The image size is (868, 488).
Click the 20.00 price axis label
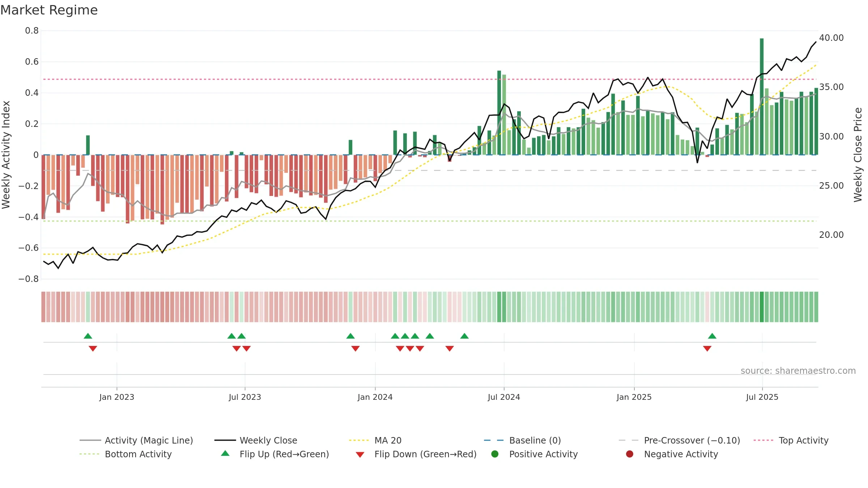click(x=831, y=235)
